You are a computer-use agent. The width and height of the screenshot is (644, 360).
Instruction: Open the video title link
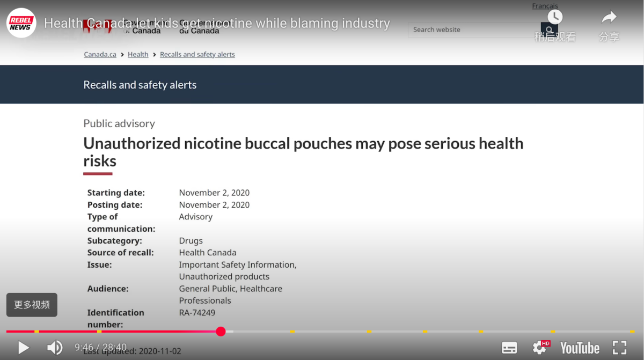217,24
